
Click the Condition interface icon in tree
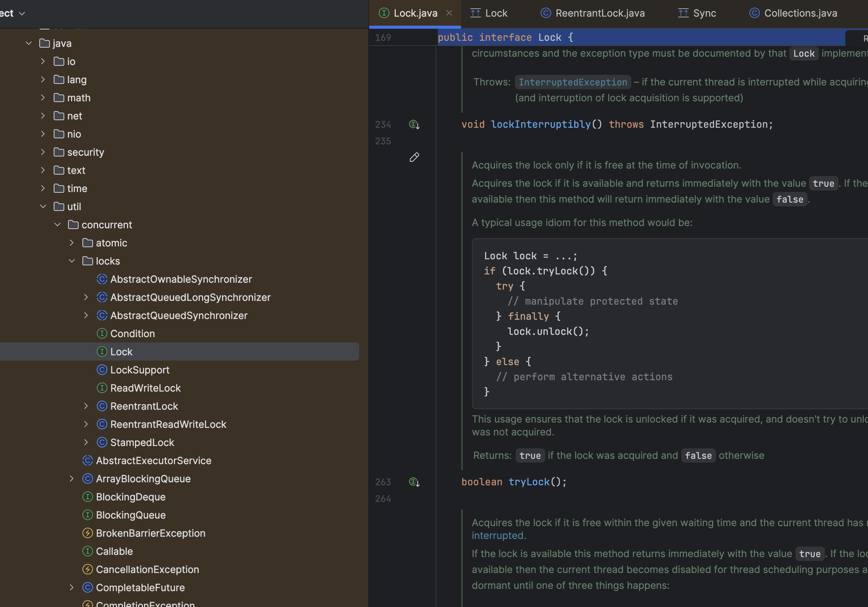click(x=102, y=333)
